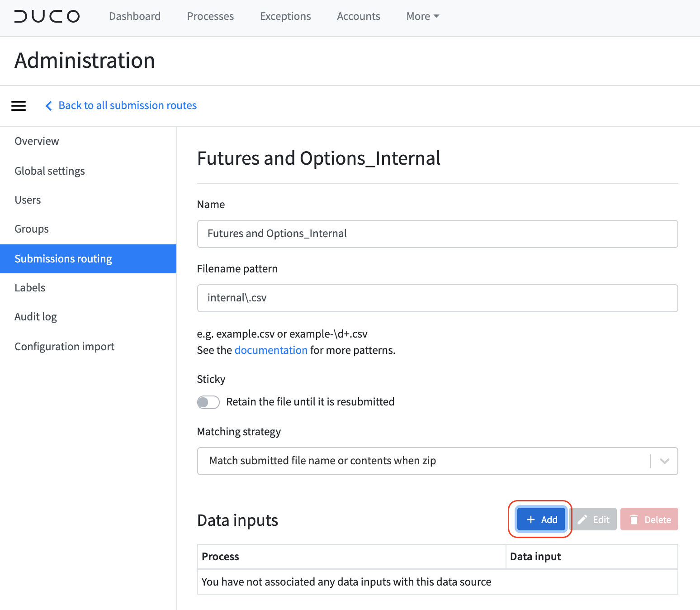Expand the Matching strategy dropdown arrow

pos(664,461)
